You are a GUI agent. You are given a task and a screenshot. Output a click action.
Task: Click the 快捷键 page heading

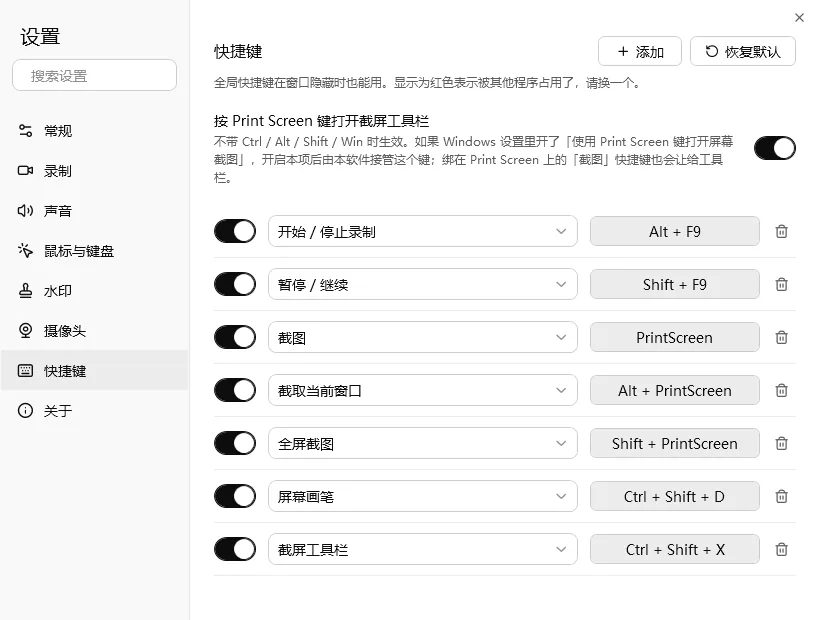(238, 51)
